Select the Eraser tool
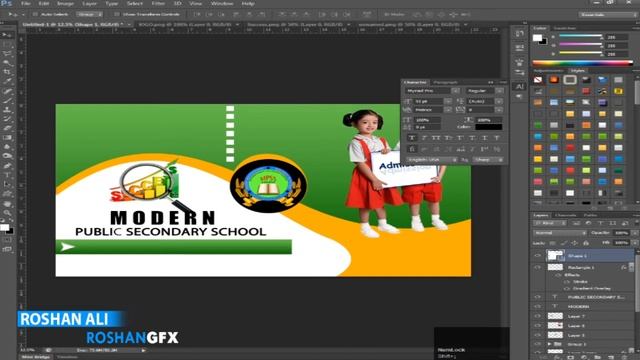The image size is (640, 360). point(7,128)
